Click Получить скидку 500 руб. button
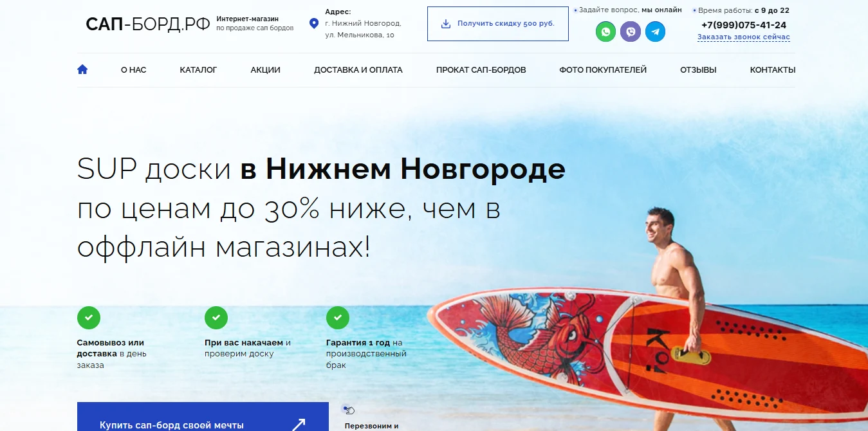The width and height of the screenshot is (868, 431). [x=498, y=24]
